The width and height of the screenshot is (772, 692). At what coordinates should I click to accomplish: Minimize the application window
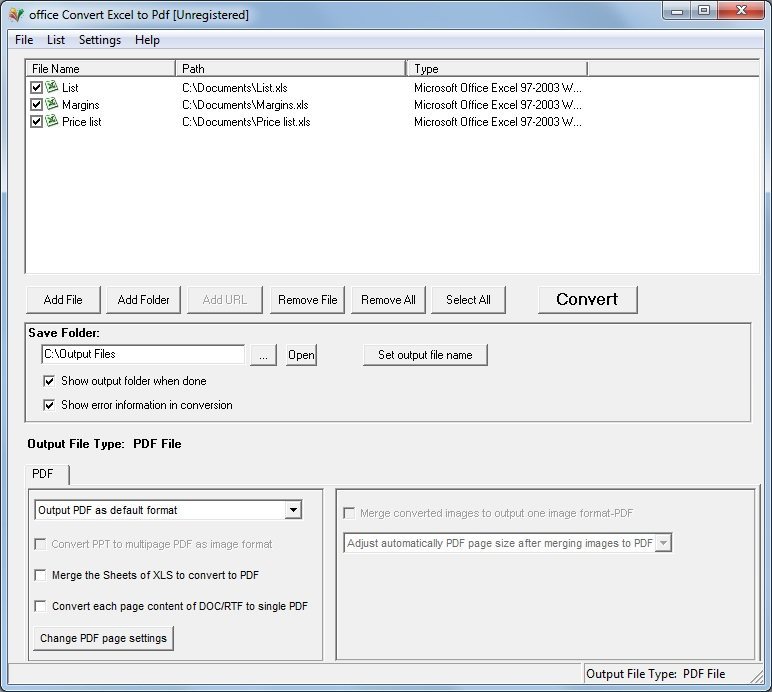tap(677, 11)
